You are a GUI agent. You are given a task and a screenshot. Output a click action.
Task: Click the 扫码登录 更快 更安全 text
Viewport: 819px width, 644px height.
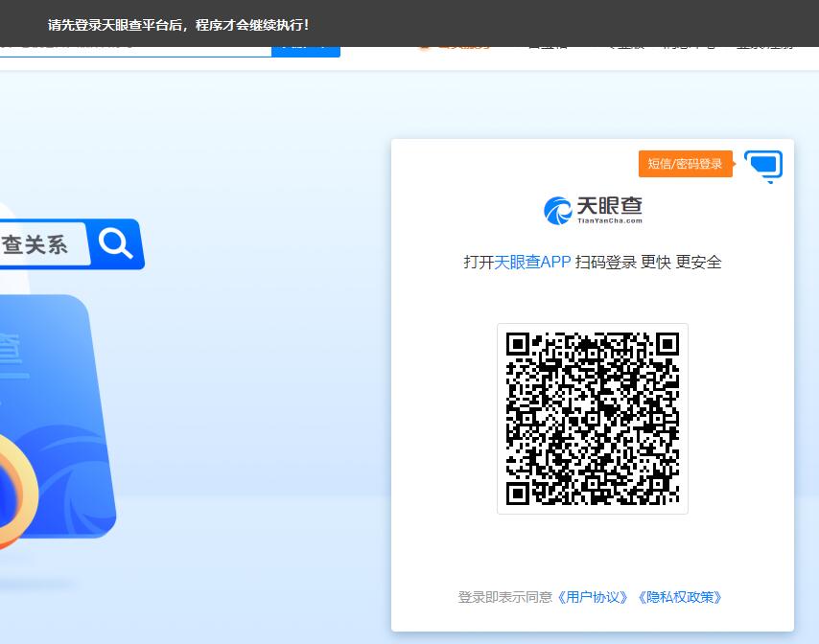point(648,262)
